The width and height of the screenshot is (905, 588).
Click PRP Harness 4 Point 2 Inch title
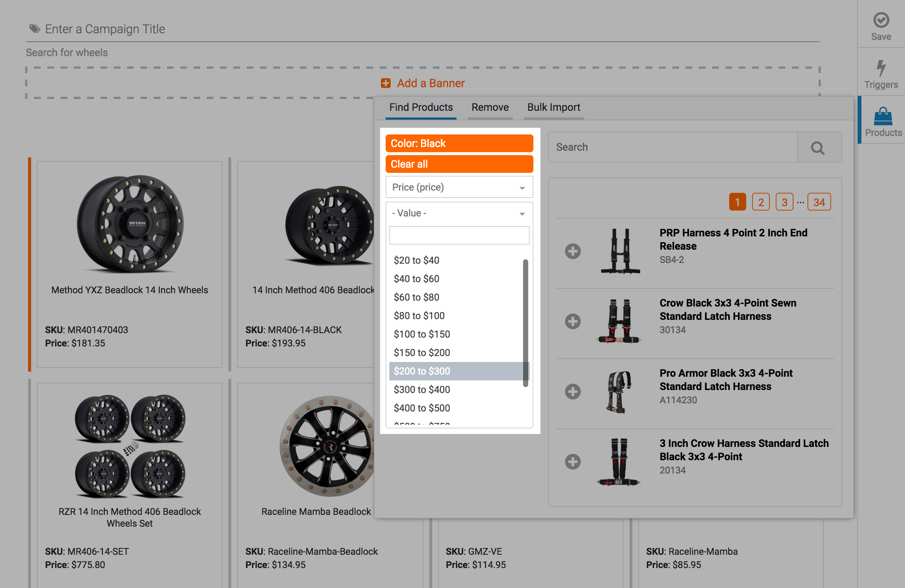click(x=733, y=239)
